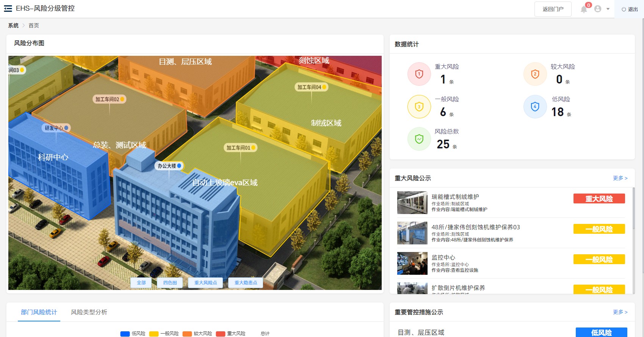Open thumbnail of 捷家伟创刻蚀机维护保养03
The height and width of the screenshot is (337, 644).
412,233
